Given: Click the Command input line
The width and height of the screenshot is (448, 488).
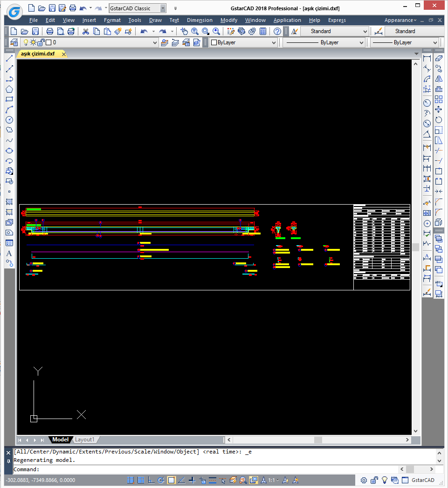Looking at the screenshot, I should point(206,469).
